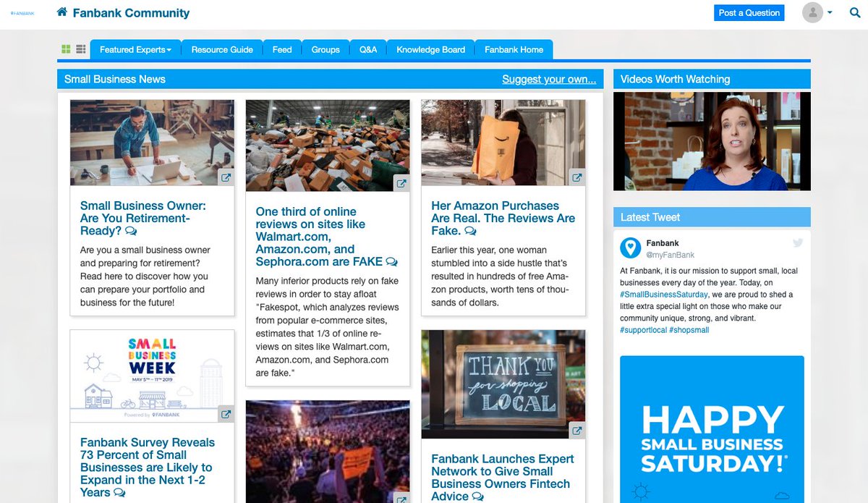Open external link icon on Thank You chalkboard image

click(x=577, y=431)
